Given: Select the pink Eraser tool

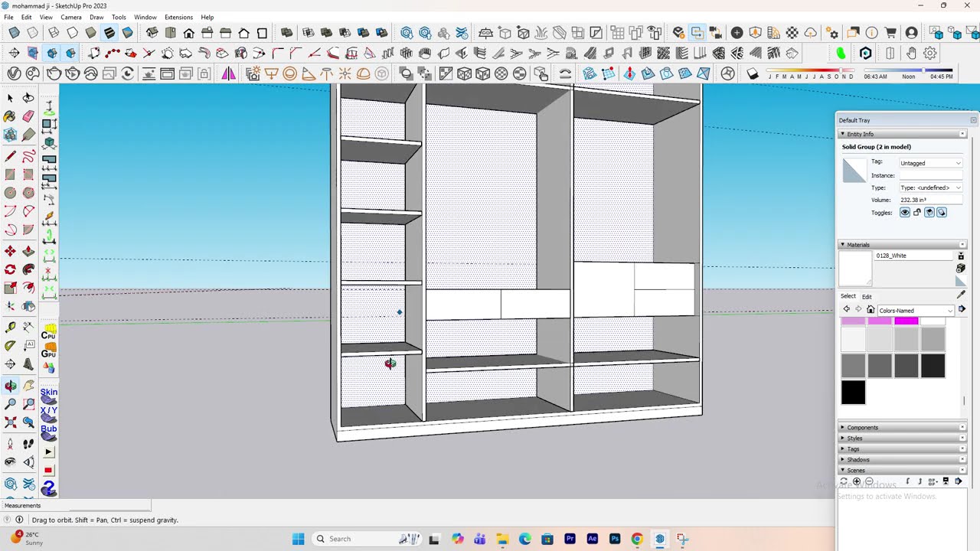Looking at the screenshot, I should (28, 116).
